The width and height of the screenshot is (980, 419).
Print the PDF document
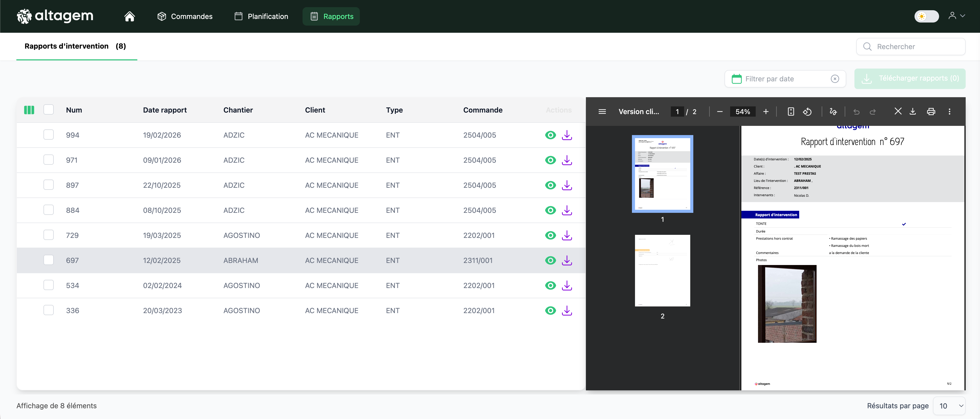(x=931, y=112)
